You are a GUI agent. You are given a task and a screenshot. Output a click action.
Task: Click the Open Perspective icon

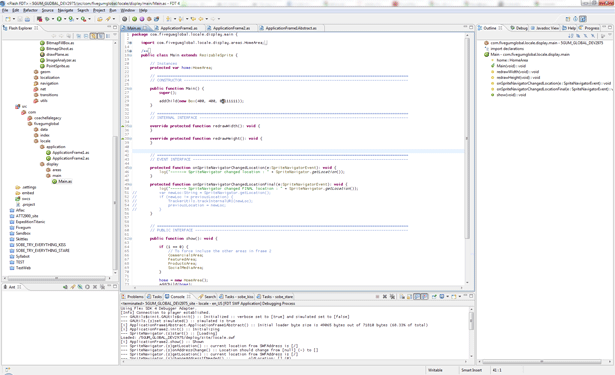(568, 19)
